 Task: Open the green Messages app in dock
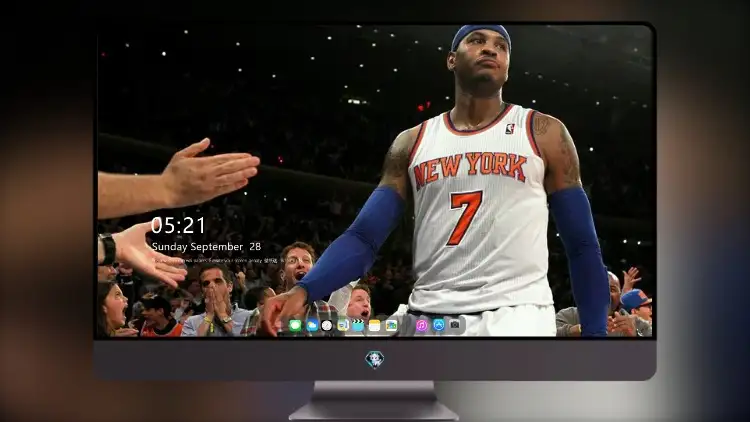[295, 325]
